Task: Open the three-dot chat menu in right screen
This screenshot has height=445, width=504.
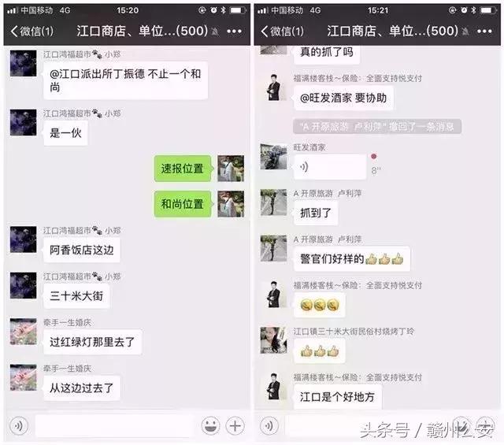Action: tap(484, 32)
